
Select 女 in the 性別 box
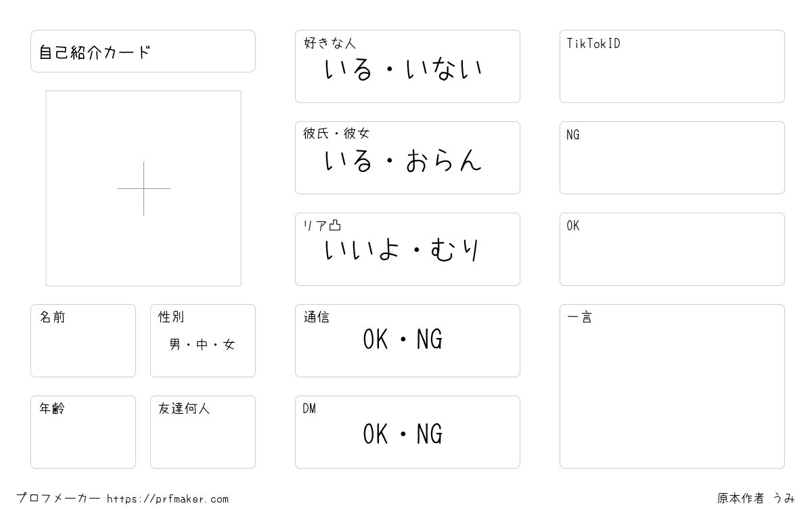pyautogui.click(x=229, y=345)
